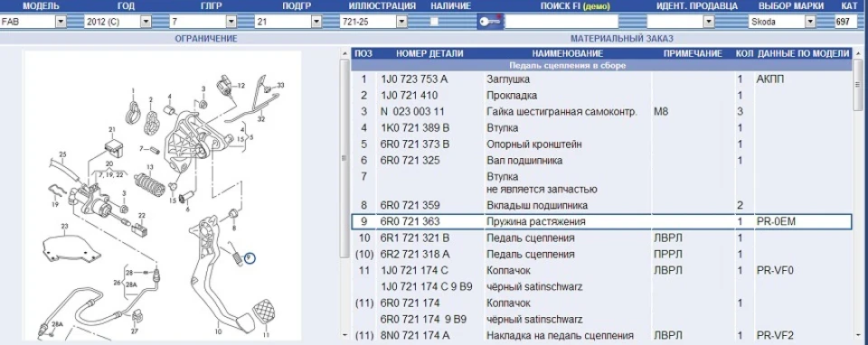This screenshot has height=345, width=868.
Task: Click the splitter handle between diagram and list
Action: click(345, 158)
